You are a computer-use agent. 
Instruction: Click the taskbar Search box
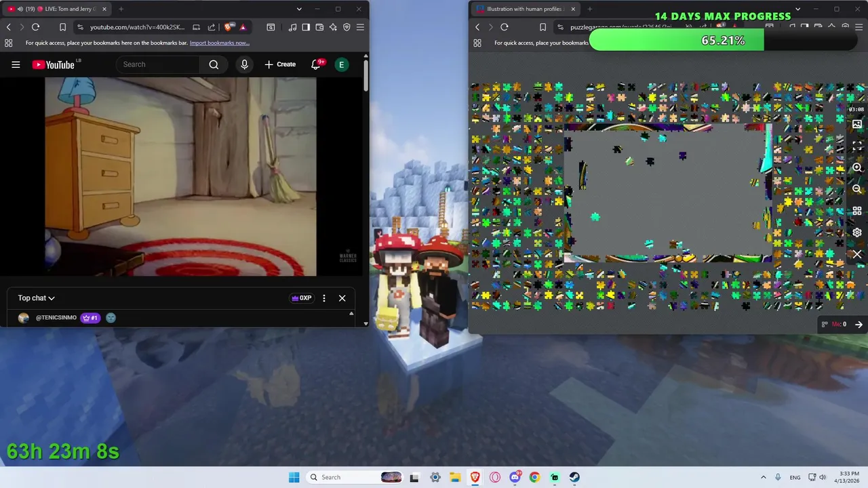tap(355, 477)
